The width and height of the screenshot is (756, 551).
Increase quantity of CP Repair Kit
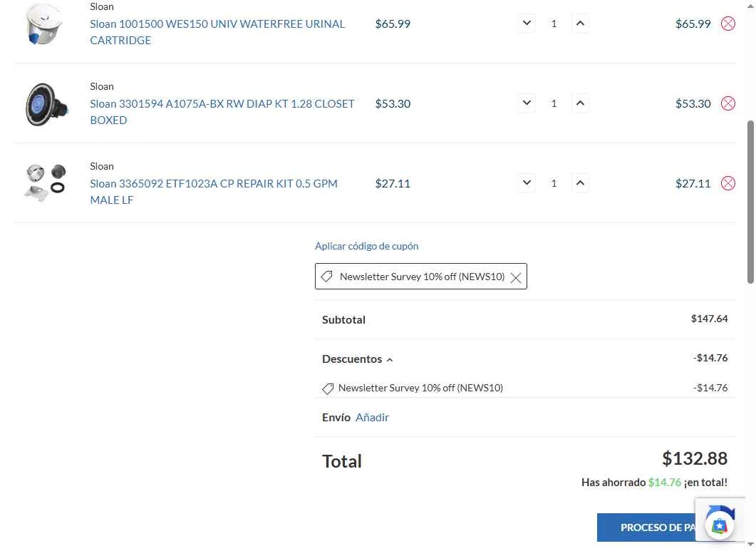(580, 183)
